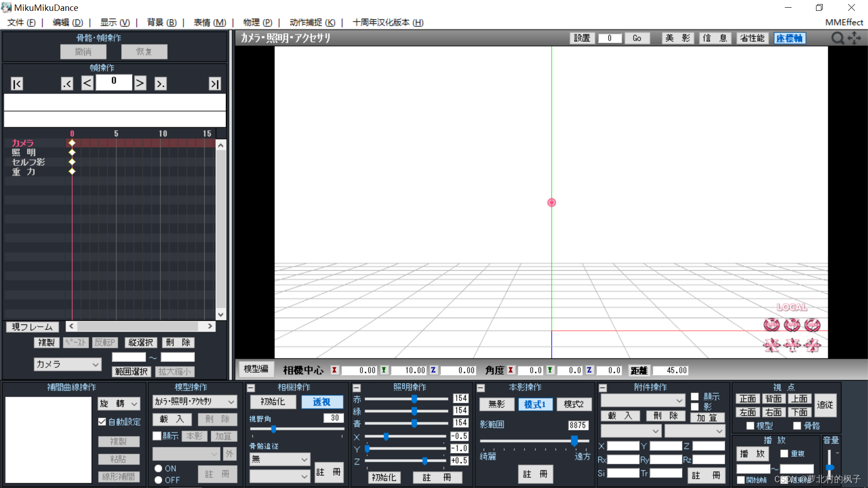Collapse the 本影操作 panel

(x=481, y=388)
